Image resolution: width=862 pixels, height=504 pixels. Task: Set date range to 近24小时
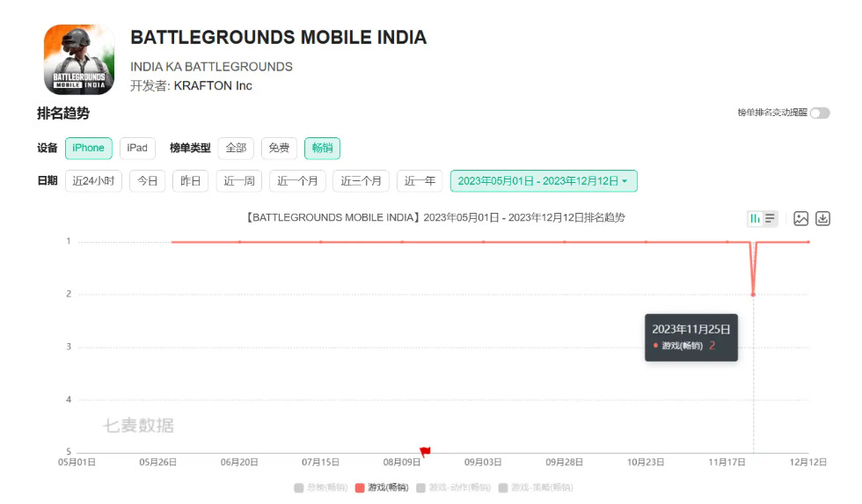pos(93,181)
